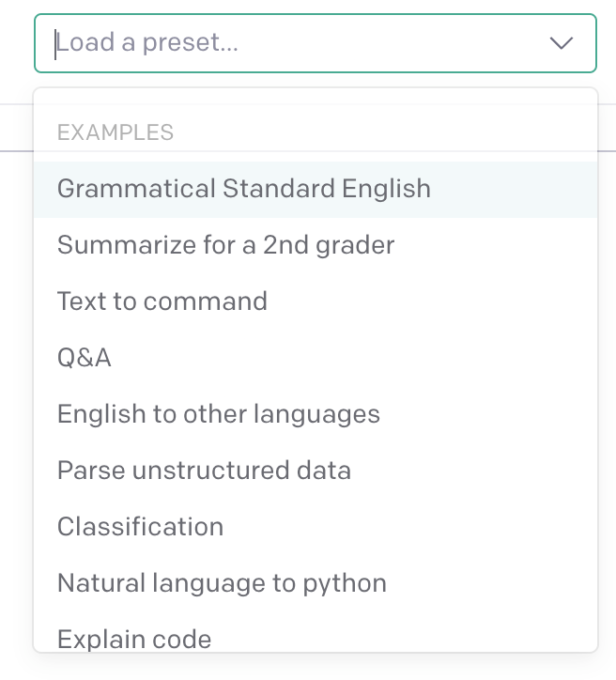Screen dimensions: 616x680
Task: Select the preset just above Classification
Action: coord(204,471)
